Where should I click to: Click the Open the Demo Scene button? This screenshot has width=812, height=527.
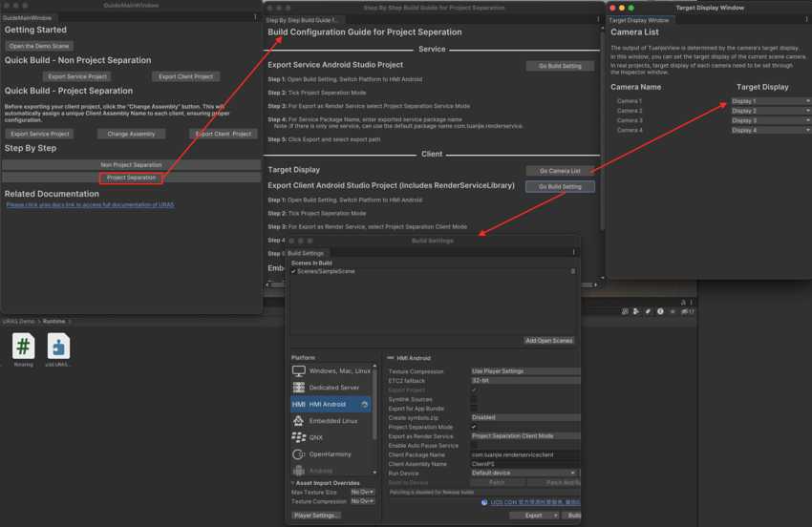pos(39,46)
